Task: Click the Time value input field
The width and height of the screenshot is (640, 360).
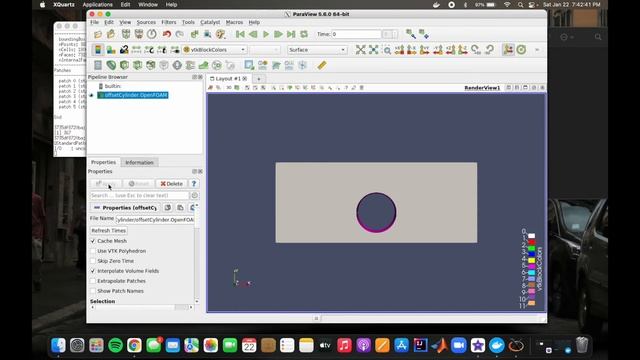Action: point(356,34)
